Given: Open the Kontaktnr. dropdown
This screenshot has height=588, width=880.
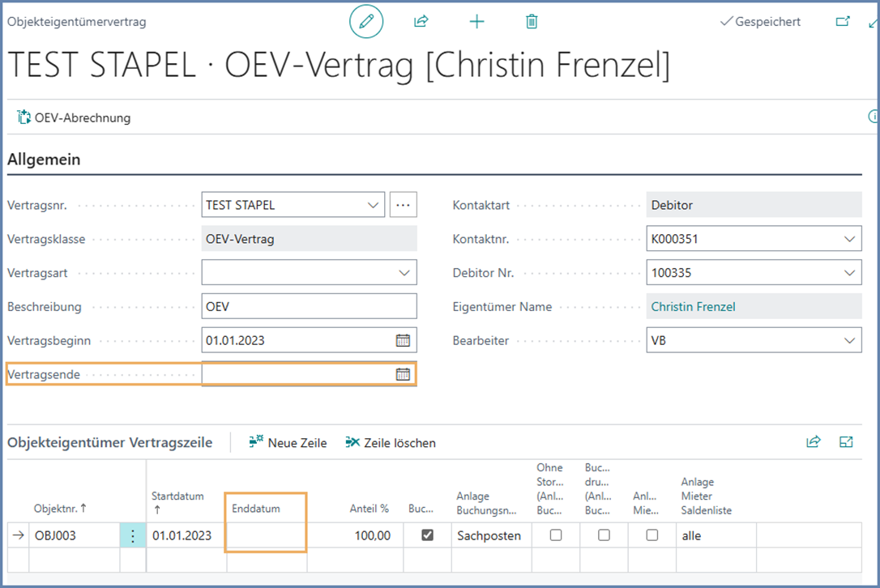Looking at the screenshot, I should (848, 239).
